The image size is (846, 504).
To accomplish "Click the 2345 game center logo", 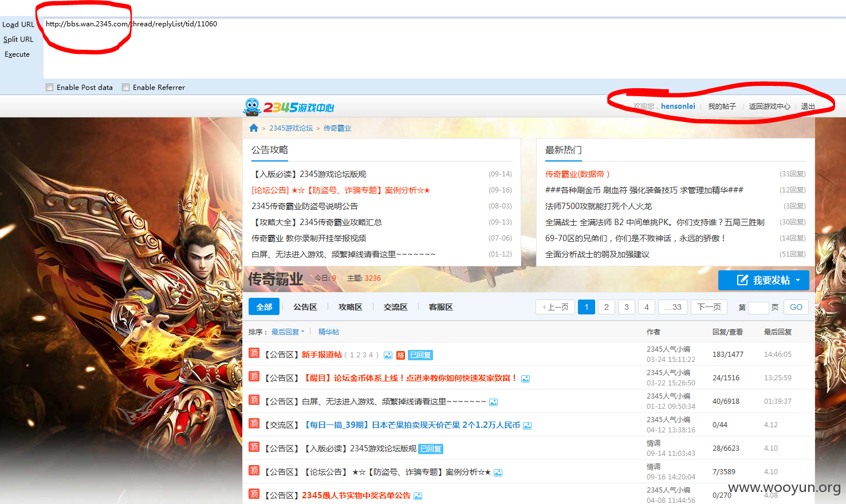I will (x=289, y=107).
